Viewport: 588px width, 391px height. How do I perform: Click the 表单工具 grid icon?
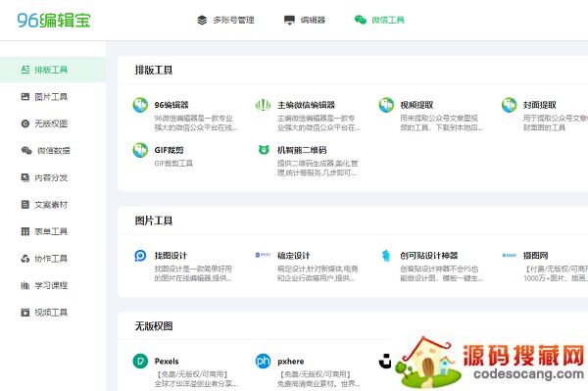(25, 231)
